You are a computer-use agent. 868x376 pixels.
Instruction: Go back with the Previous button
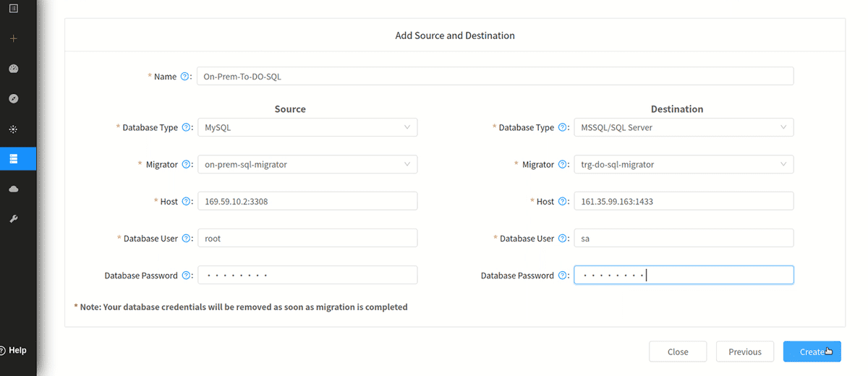coord(745,351)
